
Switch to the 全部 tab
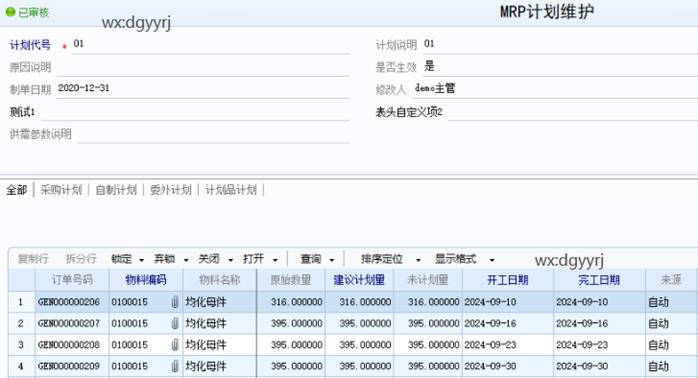17,190
